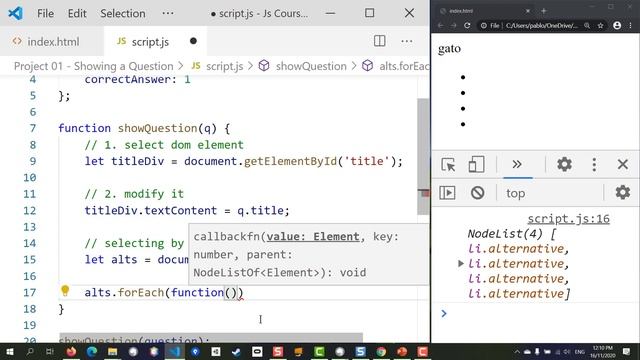Click the browser address bar URL
This screenshot has width=640, height=360.
542,25
